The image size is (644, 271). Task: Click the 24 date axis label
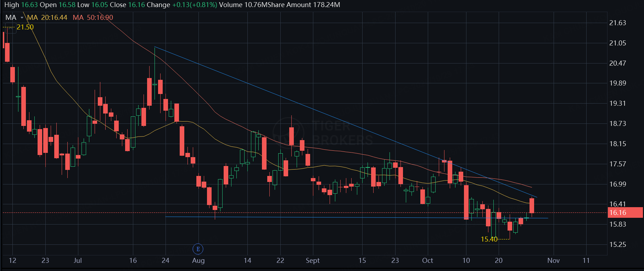[x=166, y=260]
